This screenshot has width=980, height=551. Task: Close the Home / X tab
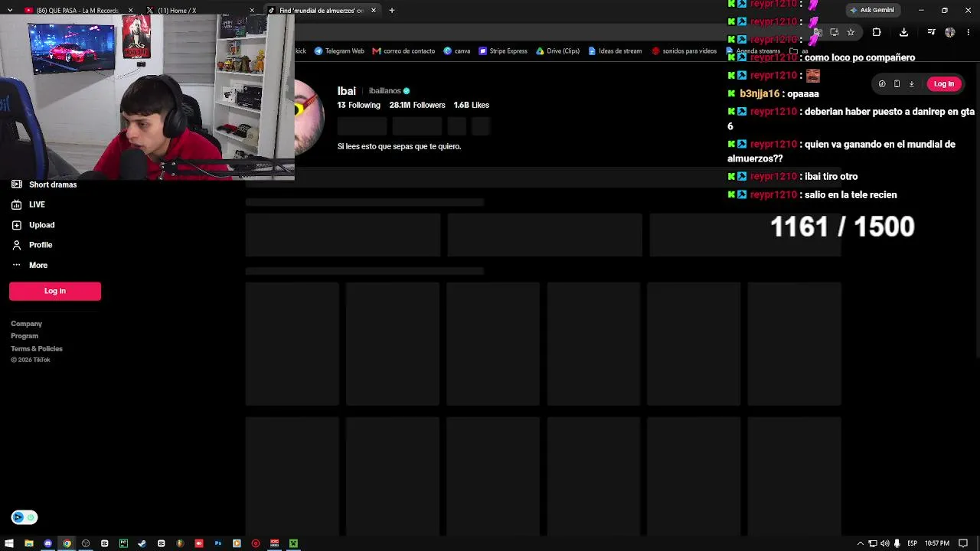point(252,11)
